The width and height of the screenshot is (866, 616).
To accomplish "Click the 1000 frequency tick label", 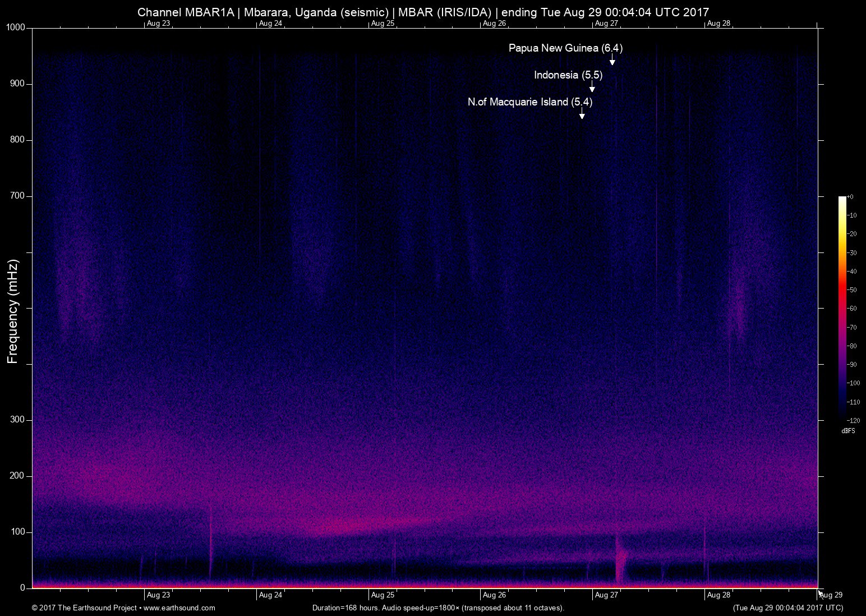I will 16,27.
